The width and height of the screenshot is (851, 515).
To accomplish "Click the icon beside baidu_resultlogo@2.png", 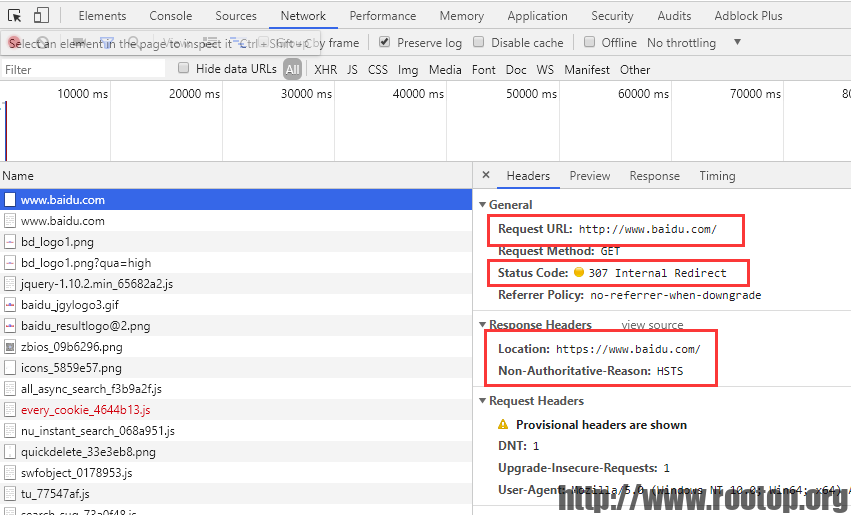I will click(x=10, y=326).
